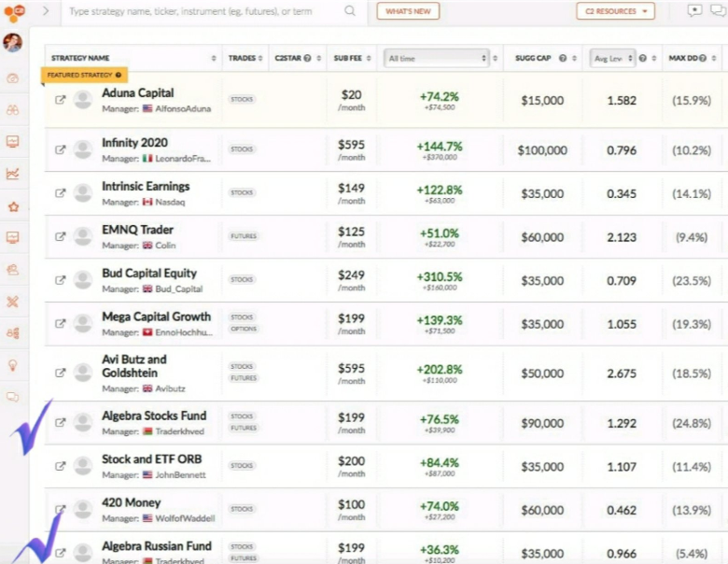Open Bud Capital Equity external link icon
This screenshot has height=564, width=728.
tap(61, 280)
